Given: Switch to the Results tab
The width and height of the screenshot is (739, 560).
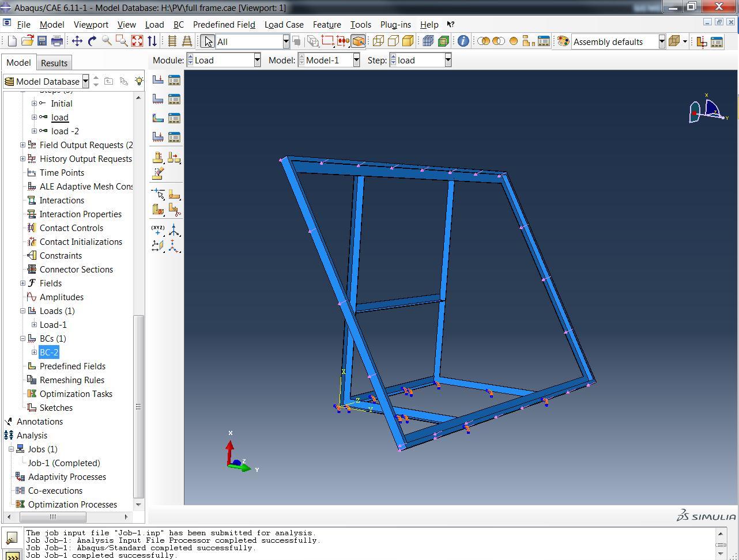Looking at the screenshot, I should click(54, 63).
